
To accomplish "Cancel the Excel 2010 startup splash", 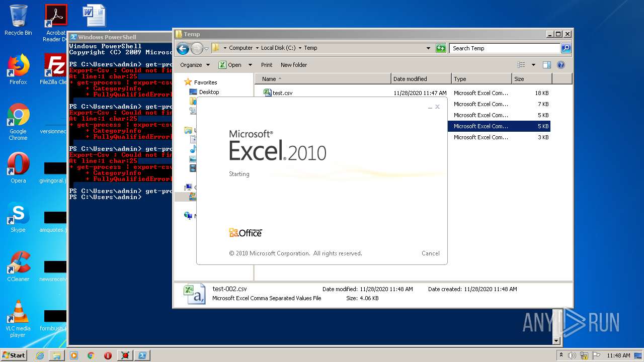I will [x=430, y=253].
